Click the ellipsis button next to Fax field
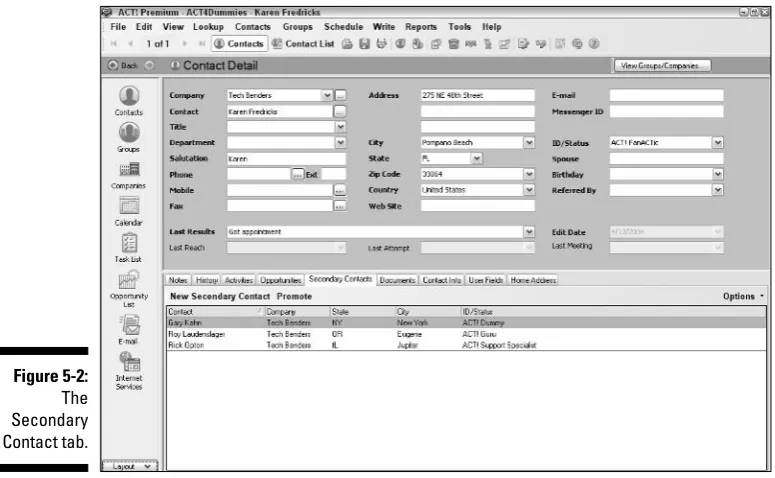The height and width of the screenshot is (478, 775). tap(340, 206)
